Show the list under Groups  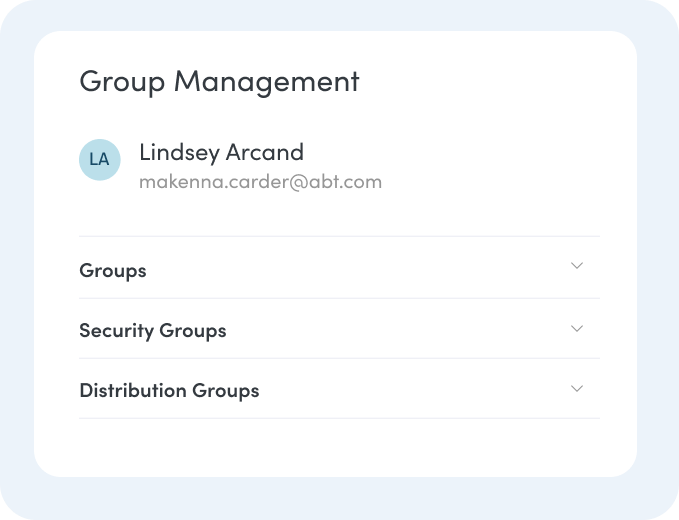[576, 266]
